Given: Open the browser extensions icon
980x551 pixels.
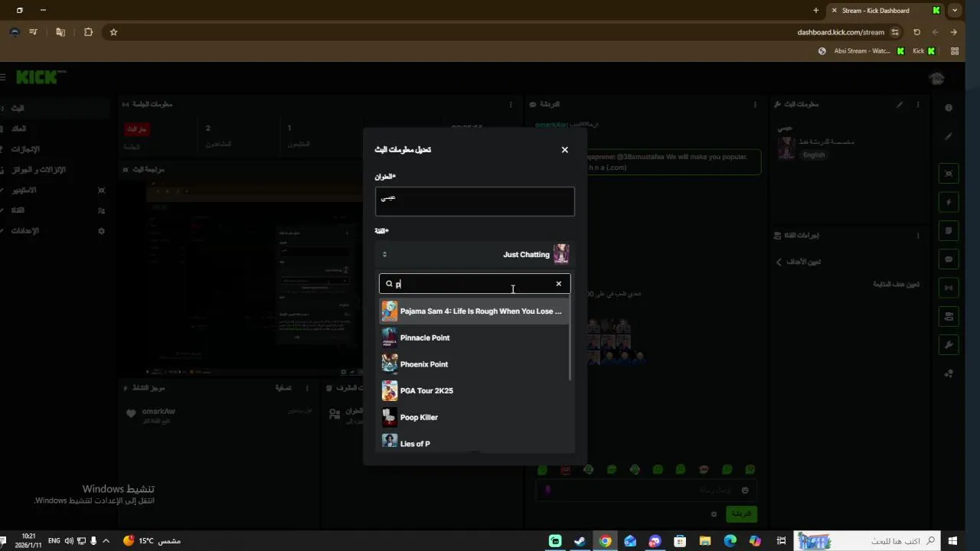Looking at the screenshot, I should (89, 32).
